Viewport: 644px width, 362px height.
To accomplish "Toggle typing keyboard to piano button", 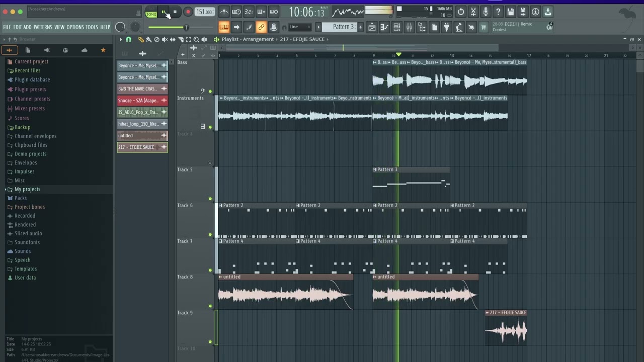I will (x=224, y=27).
